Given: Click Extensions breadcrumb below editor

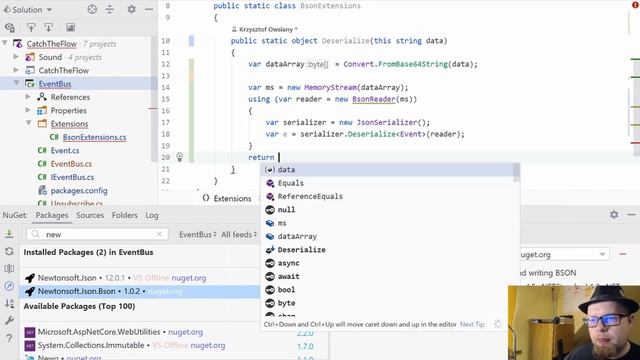Looking at the screenshot, I should [232, 198].
